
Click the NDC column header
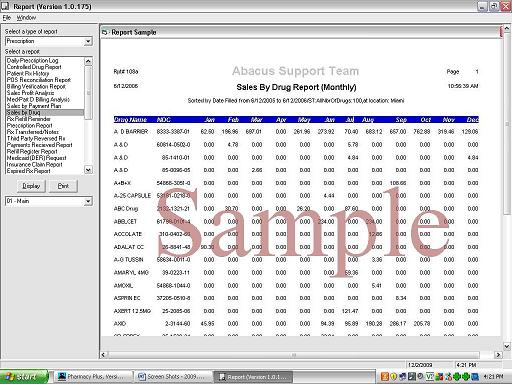click(x=164, y=120)
